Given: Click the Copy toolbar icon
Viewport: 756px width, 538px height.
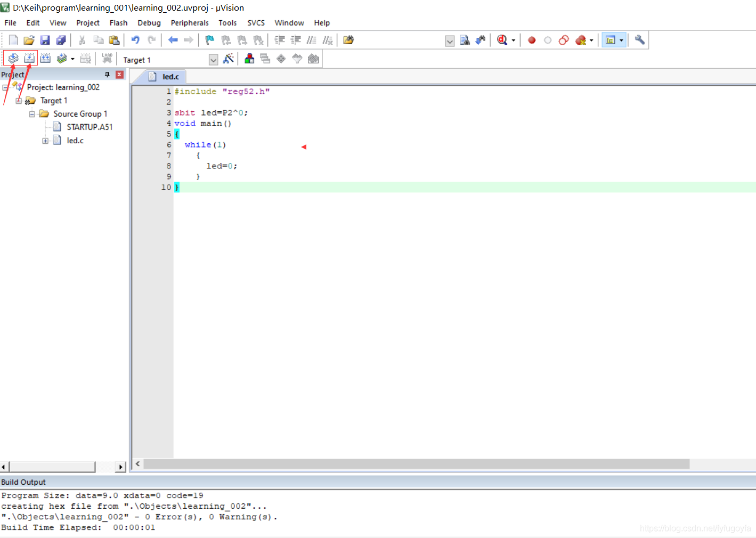Looking at the screenshot, I should pyautogui.click(x=99, y=40).
